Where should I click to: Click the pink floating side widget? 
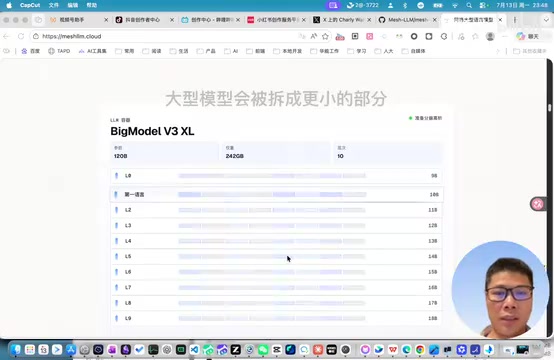[538, 204]
